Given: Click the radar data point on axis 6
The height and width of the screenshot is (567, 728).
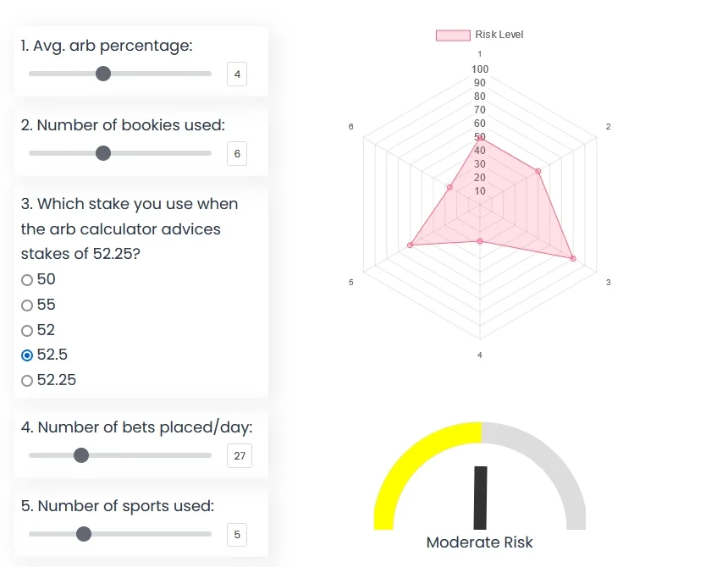Looking at the screenshot, I should (x=449, y=187).
